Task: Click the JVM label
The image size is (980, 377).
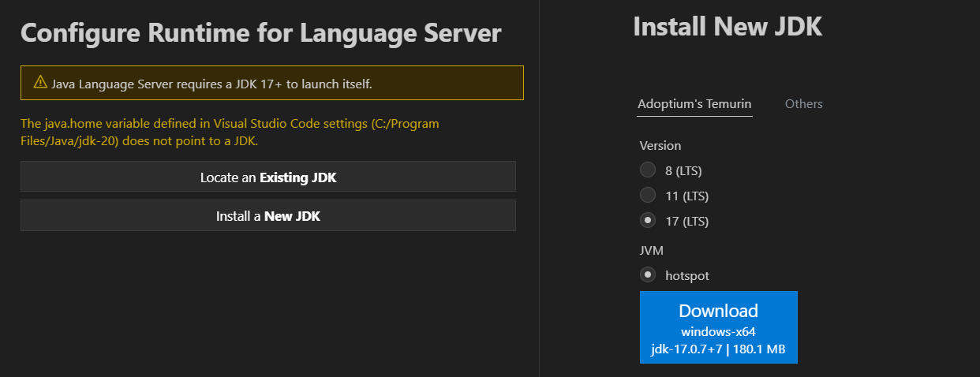Action: [x=651, y=250]
